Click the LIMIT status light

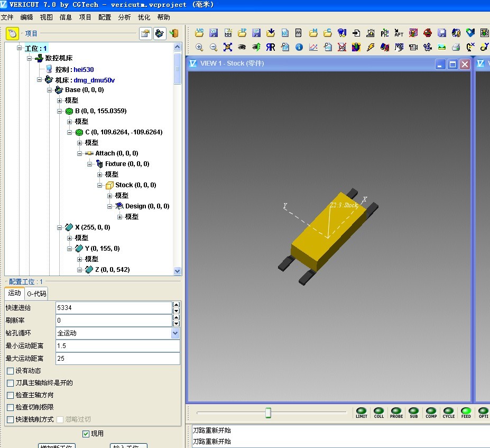point(362,413)
